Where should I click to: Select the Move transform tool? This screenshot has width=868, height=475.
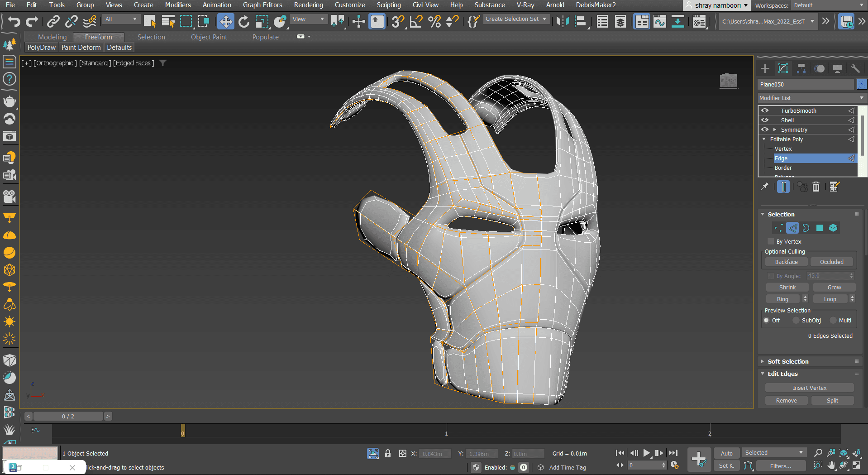225,21
